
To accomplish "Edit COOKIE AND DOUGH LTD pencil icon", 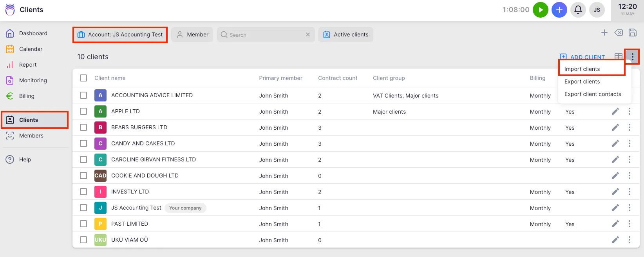I will tap(615, 176).
